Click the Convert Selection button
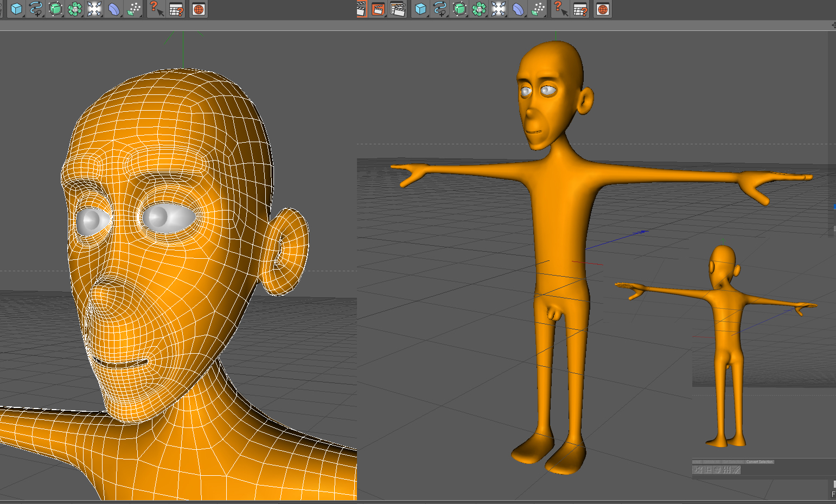The height and width of the screenshot is (504, 836). click(760, 462)
